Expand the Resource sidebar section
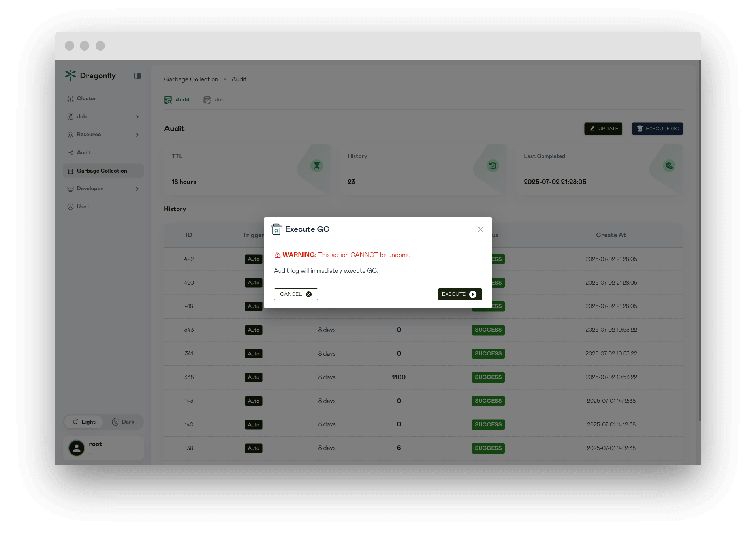This screenshot has width=756, height=544. [137, 134]
